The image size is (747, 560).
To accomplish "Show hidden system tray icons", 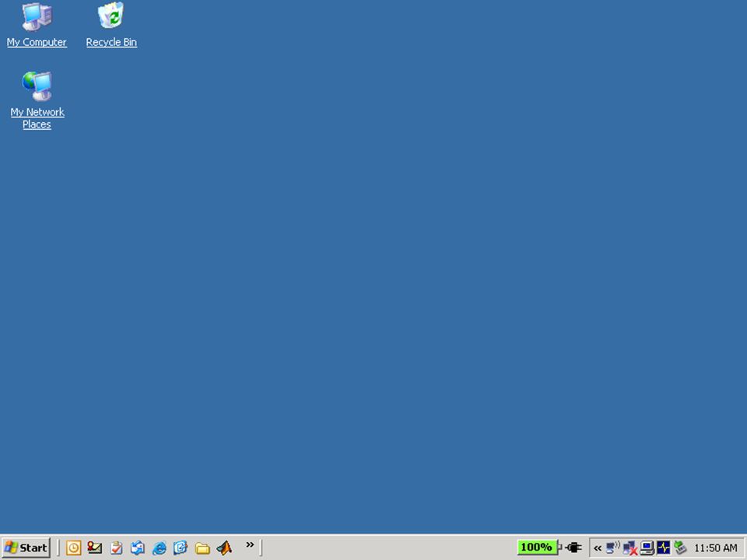I will pos(598,548).
